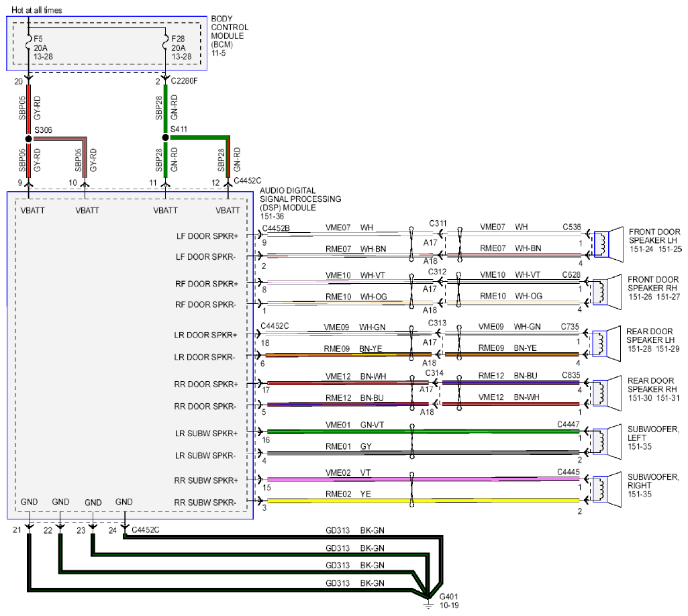Click the C735 connector label
This screenshot has width=688, height=616.
tap(570, 326)
